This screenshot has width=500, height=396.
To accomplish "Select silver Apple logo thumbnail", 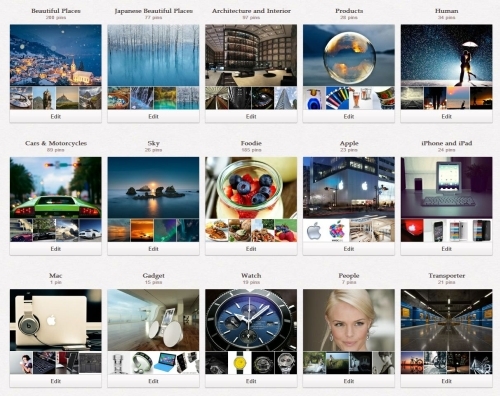I will point(314,230).
